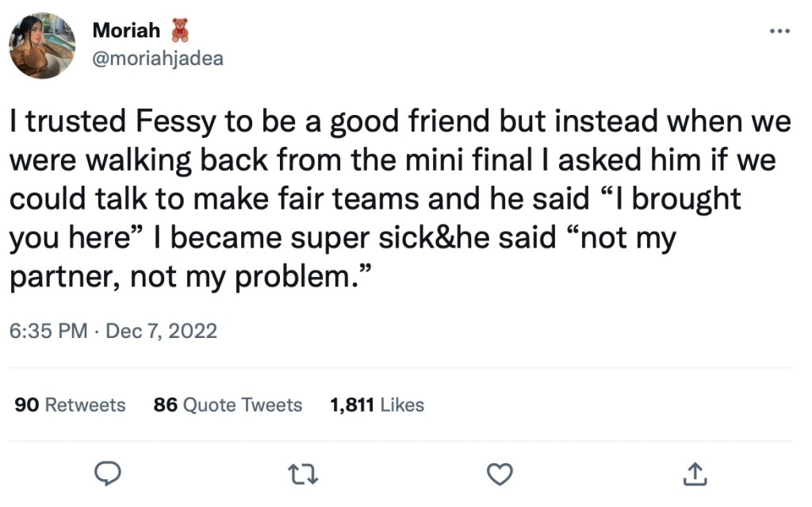Click the word Fessy in the tweet
Screen dimensions: 812x507
point(175,121)
